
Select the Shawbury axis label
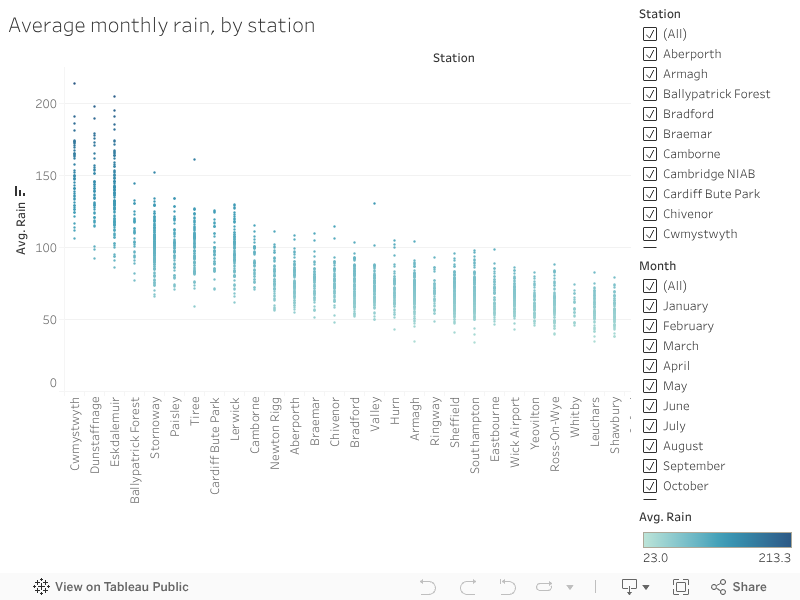click(614, 425)
